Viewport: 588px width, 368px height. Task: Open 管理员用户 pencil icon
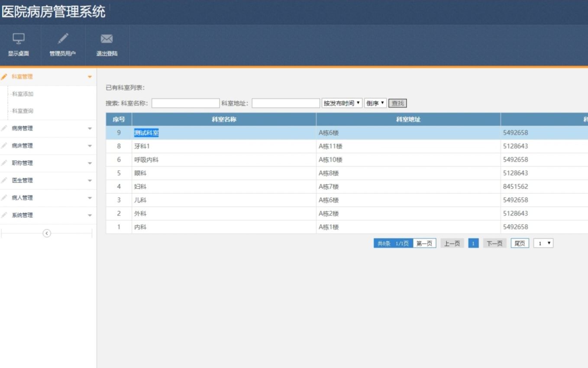pos(63,39)
